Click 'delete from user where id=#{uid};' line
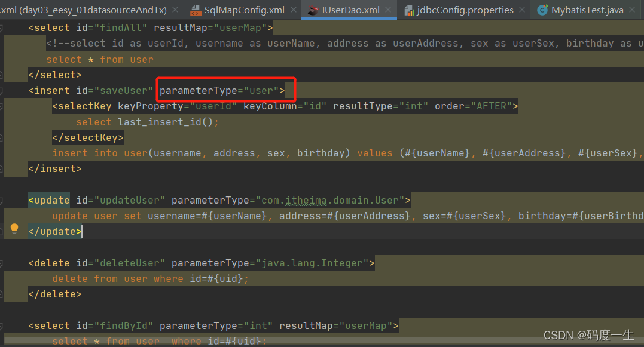 tap(150, 279)
